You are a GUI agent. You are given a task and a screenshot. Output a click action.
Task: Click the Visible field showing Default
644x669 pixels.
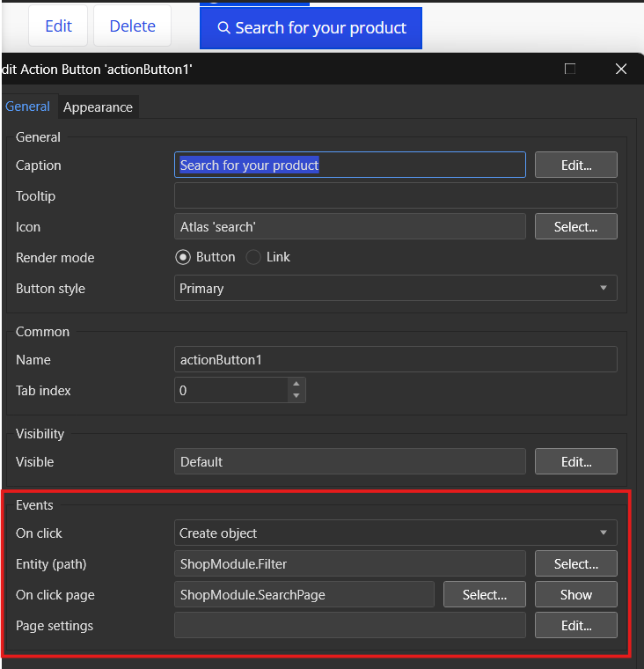coord(350,461)
